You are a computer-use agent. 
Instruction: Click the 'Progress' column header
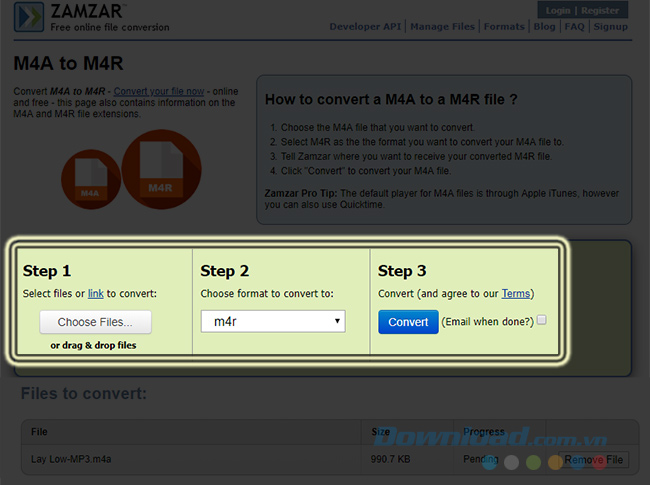tap(484, 432)
